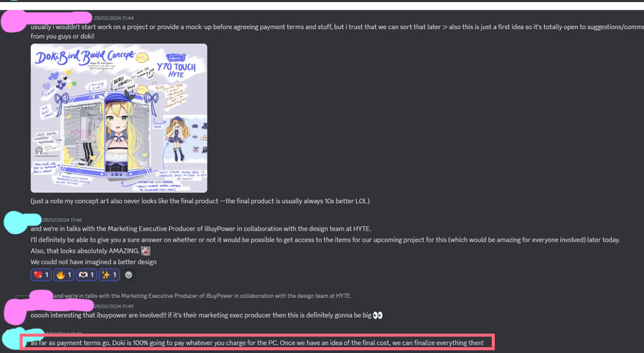Click the eyes emoji in ibuypower message
The width and height of the screenshot is (644, 353).
(x=378, y=315)
